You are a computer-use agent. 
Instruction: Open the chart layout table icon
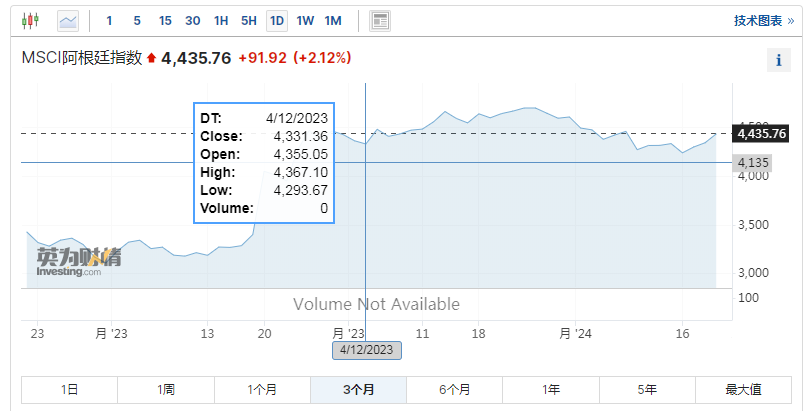pos(380,21)
